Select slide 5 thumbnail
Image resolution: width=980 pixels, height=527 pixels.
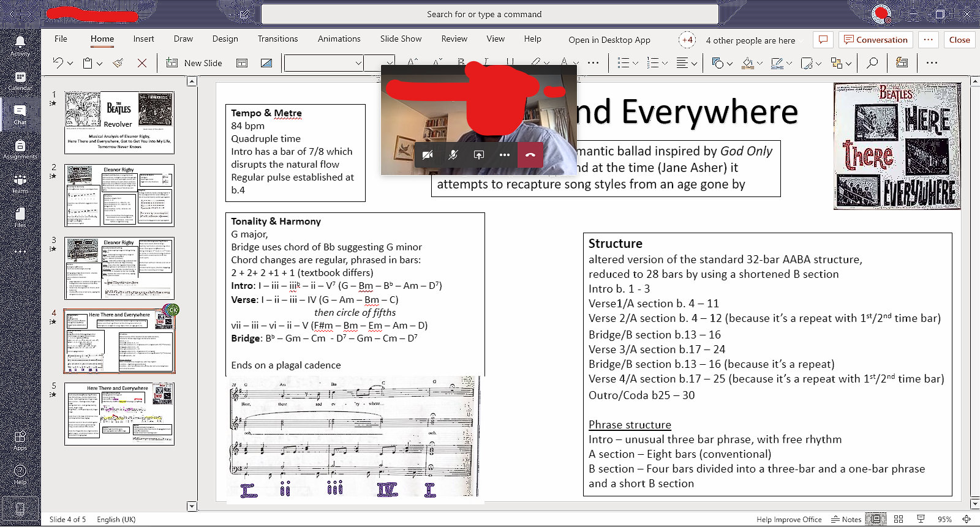[x=119, y=414]
